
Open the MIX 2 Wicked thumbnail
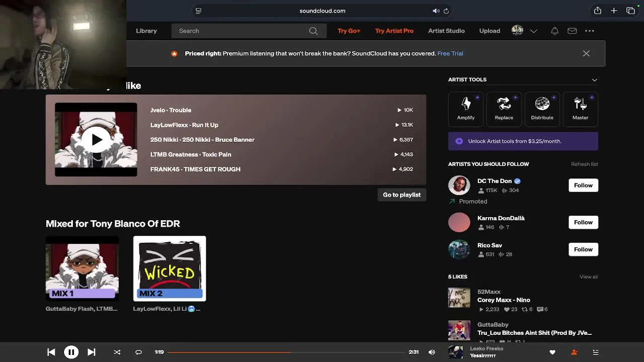[x=170, y=268]
